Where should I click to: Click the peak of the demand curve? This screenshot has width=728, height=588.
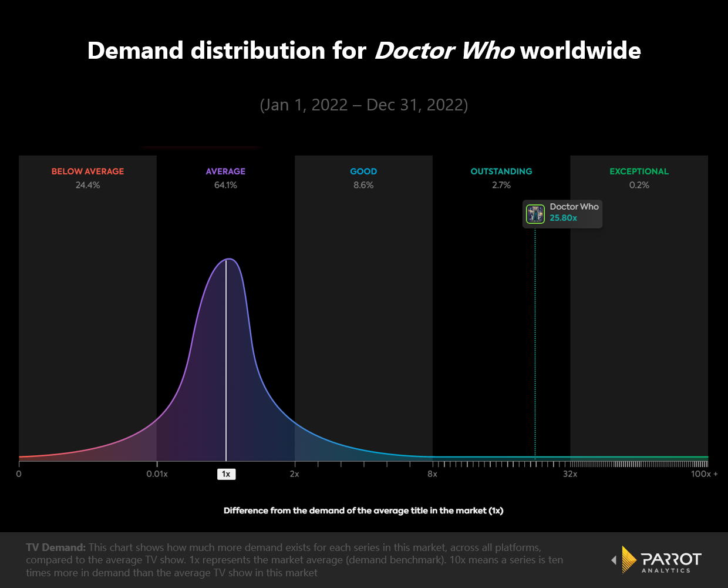(x=229, y=259)
